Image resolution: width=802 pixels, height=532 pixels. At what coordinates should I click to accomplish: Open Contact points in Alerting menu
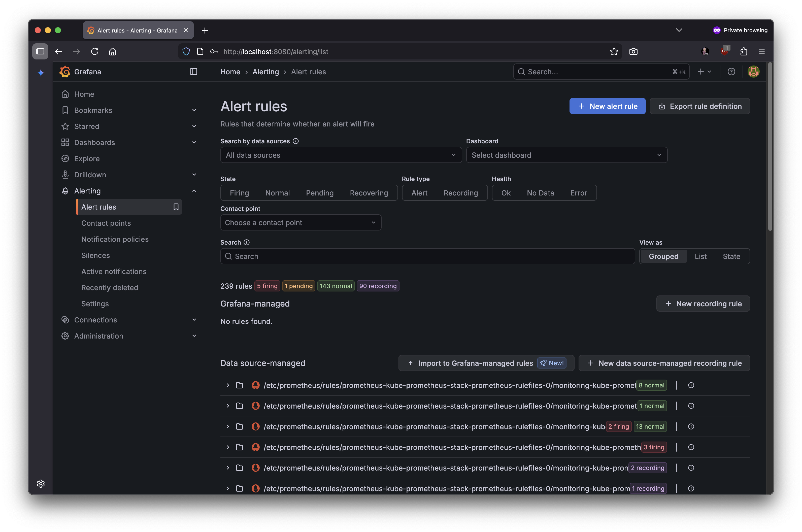click(x=106, y=223)
